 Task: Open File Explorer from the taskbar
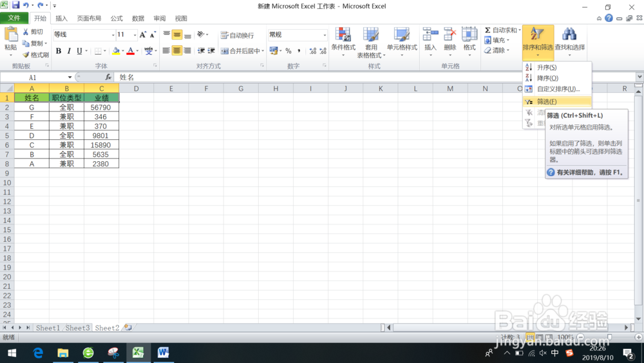pos(63,353)
